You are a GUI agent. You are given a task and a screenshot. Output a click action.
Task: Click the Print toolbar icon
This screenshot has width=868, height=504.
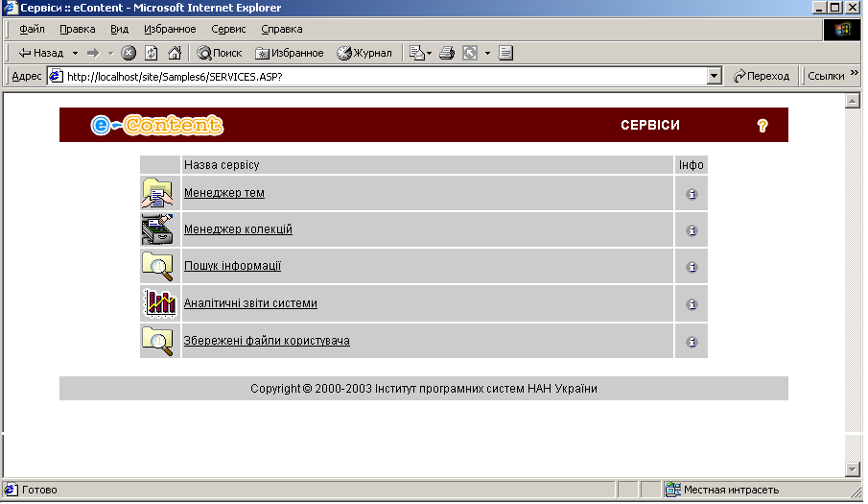point(447,53)
